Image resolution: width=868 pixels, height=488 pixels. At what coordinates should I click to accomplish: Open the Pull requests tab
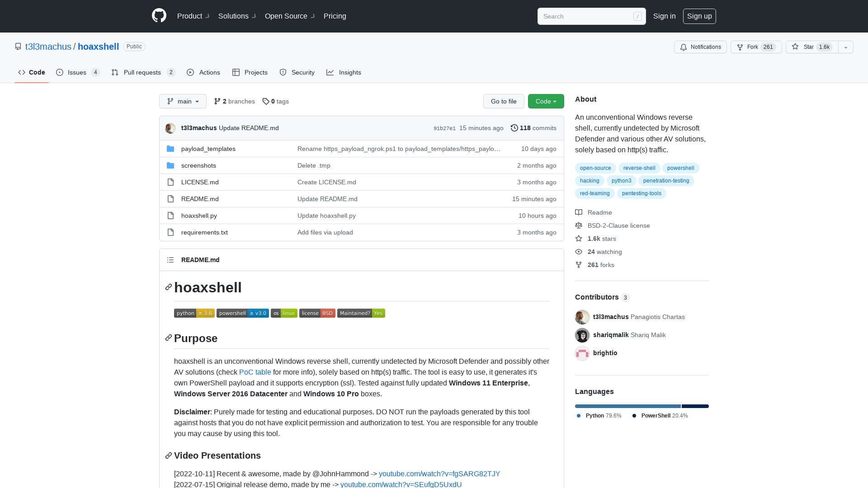tap(143, 72)
